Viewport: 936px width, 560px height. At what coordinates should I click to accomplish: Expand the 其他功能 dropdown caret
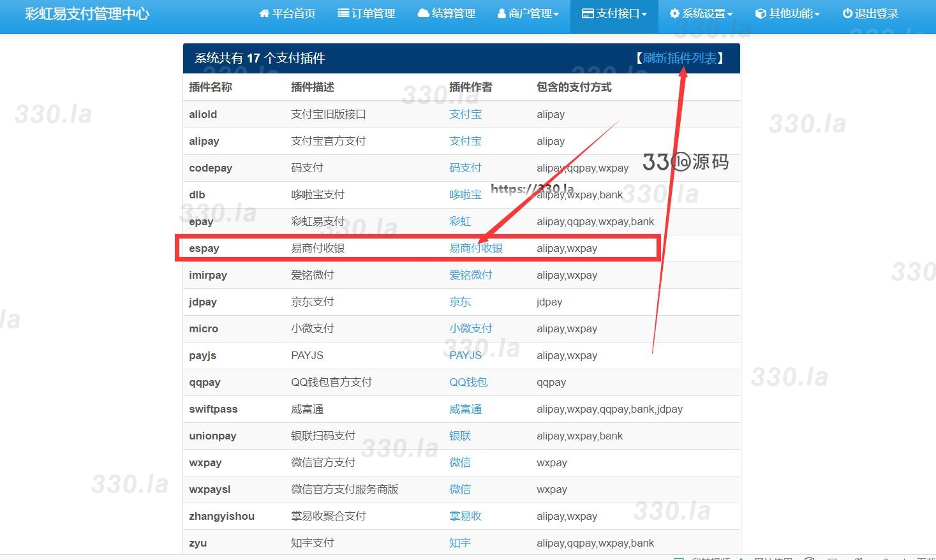pyautogui.click(x=817, y=14)
